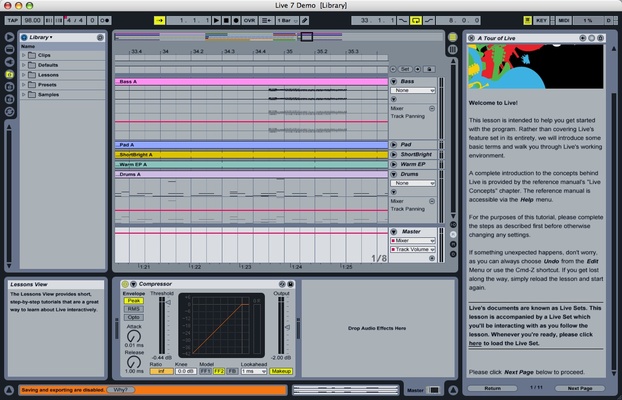Select the Bass A clip
Image resolution: width=622 pixels, height=400 pixels.
[251, 82]
